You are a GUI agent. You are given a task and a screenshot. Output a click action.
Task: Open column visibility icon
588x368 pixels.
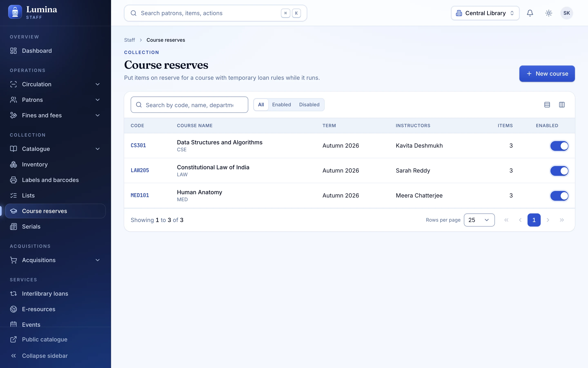pyautogui.click(x=562, y=105)
